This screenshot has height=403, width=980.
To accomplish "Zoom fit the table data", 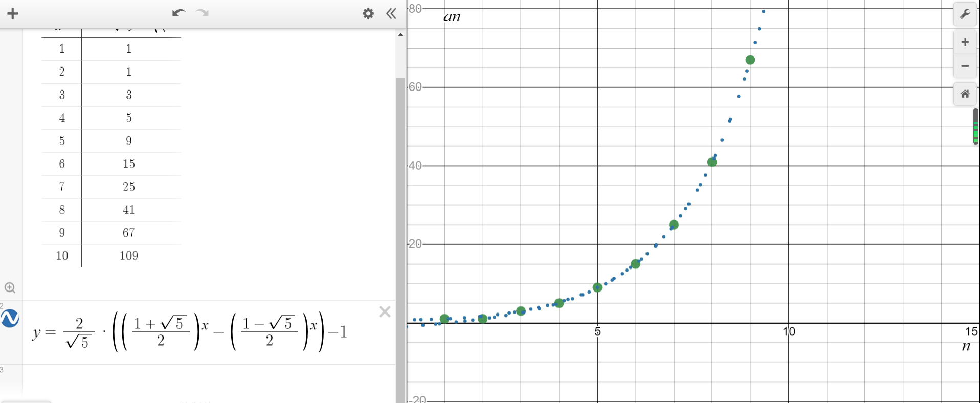I will pos(10,287).
